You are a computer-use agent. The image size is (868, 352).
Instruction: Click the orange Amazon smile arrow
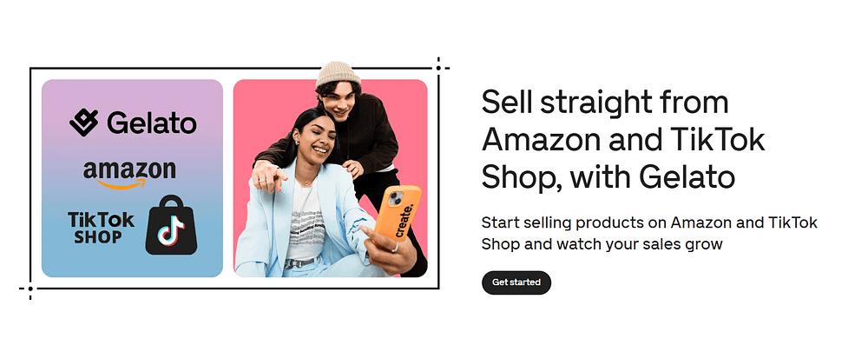point(122,184)
